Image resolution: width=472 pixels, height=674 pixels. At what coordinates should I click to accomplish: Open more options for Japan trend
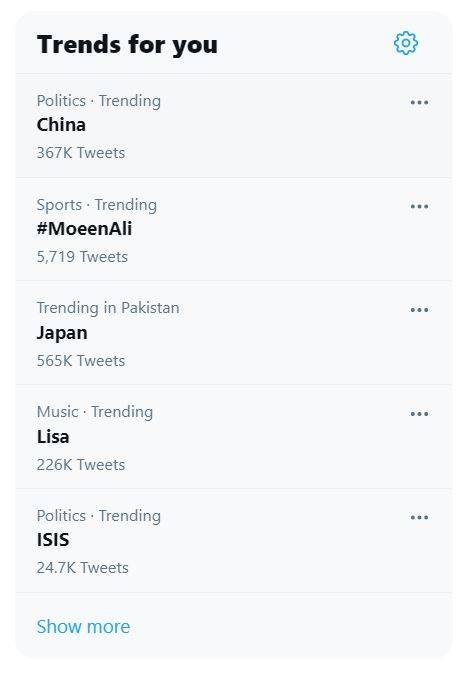(x=419, y=310)
